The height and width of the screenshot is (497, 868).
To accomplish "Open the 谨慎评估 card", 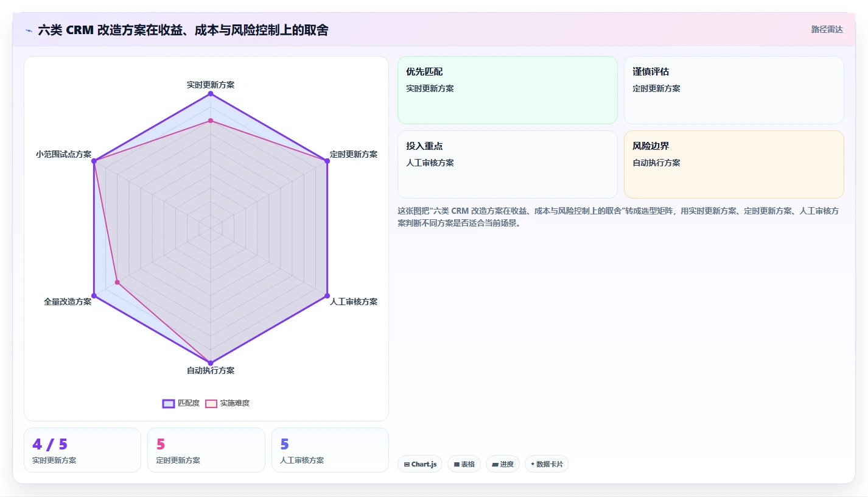I will tap(734, 90).
